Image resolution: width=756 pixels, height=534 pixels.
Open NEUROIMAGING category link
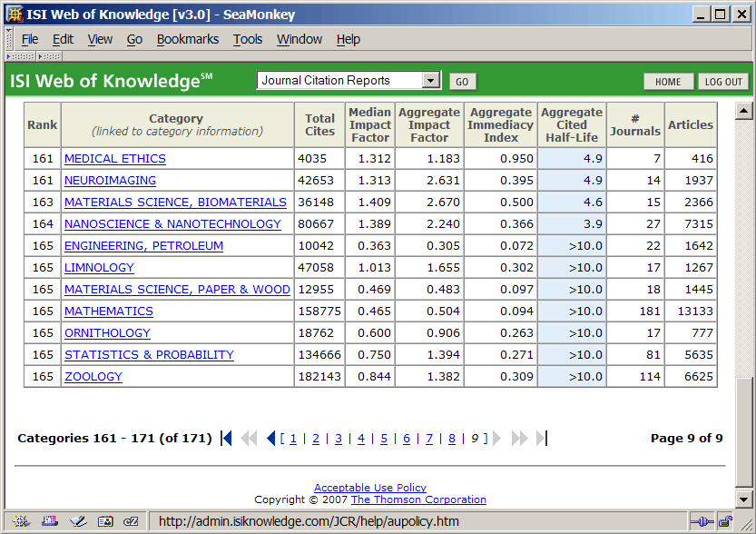(x=111, y=181)
